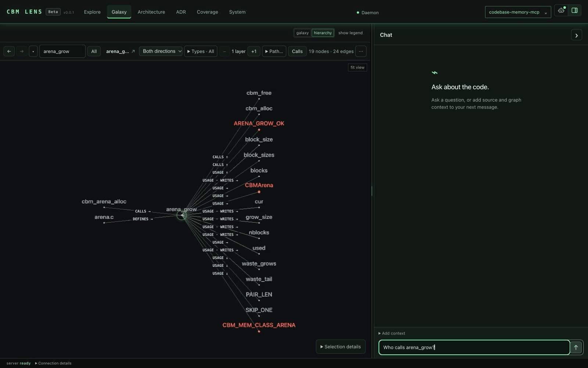
Task: Select the arena_grow center node
Action: (x=181, y=215)
